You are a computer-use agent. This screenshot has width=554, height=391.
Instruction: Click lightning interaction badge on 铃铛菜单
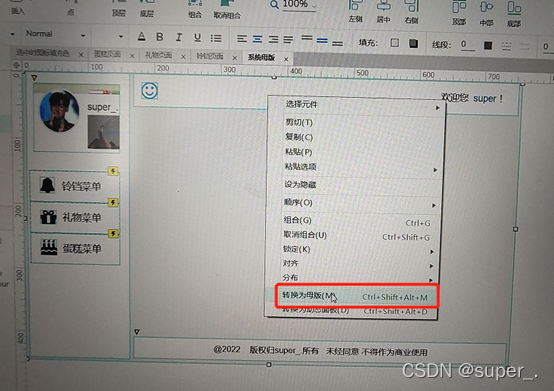coord(113,171)
